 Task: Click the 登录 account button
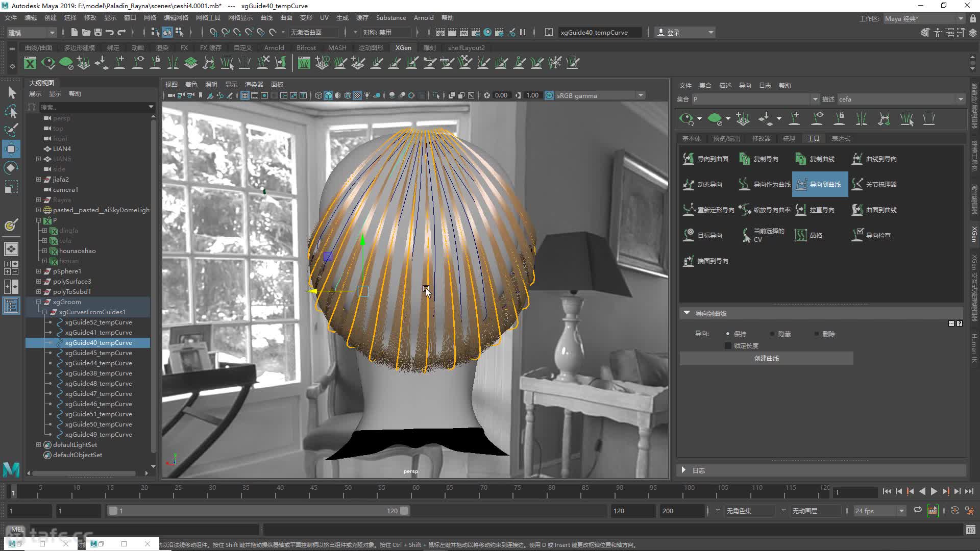click(x=685, y=32)
